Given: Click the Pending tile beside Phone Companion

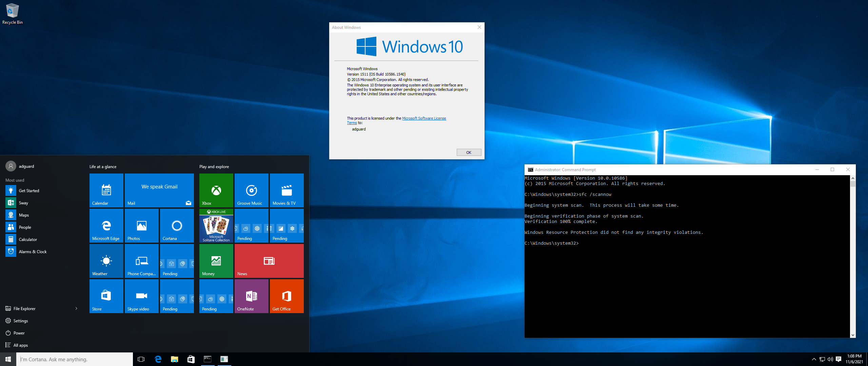Looking at the screenshot, I should click(177, 261).
